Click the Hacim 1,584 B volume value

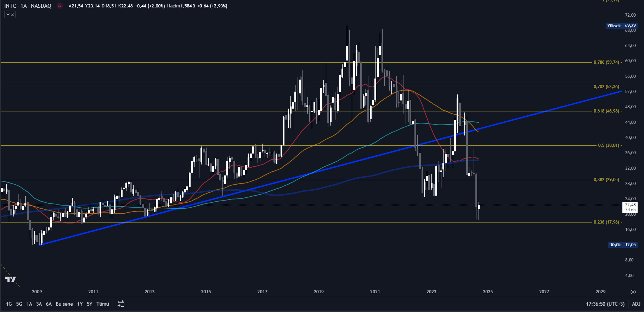(x=181, y=6)
